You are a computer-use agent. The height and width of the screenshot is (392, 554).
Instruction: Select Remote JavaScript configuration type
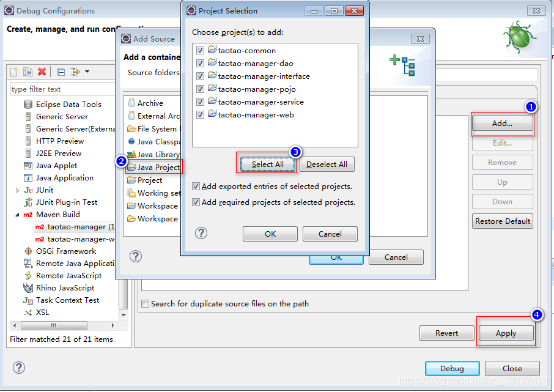click(68, 276)
